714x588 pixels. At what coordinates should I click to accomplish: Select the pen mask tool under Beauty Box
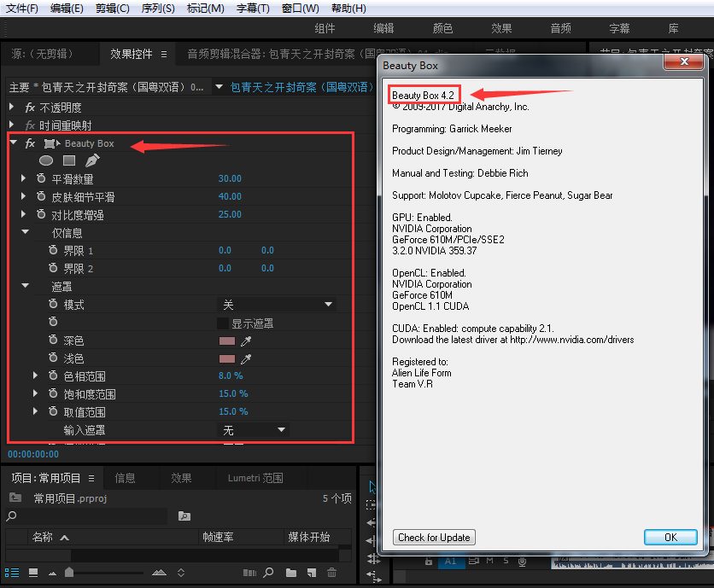point(92,160)
